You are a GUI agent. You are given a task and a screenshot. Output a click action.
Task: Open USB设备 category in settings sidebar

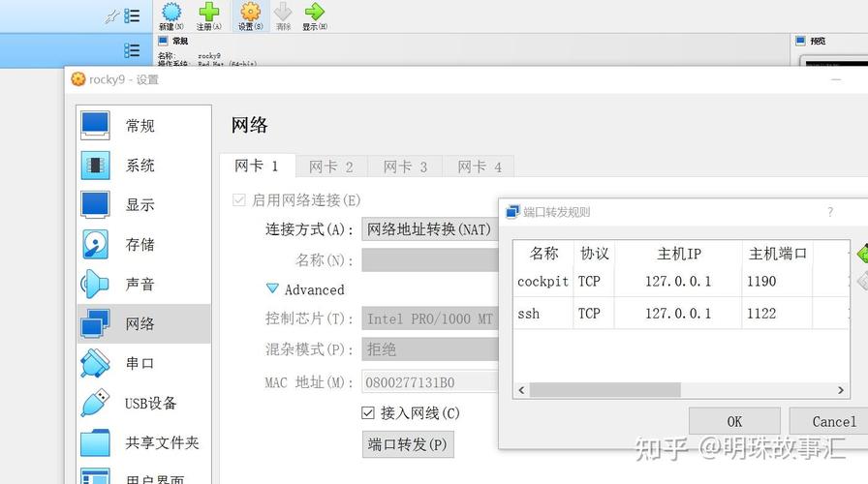click(x=144, y=403)
